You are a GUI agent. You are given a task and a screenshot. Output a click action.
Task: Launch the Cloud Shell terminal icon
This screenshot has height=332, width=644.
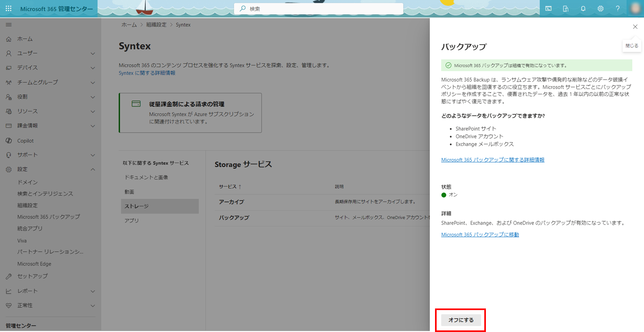click(x=548, y=8)
